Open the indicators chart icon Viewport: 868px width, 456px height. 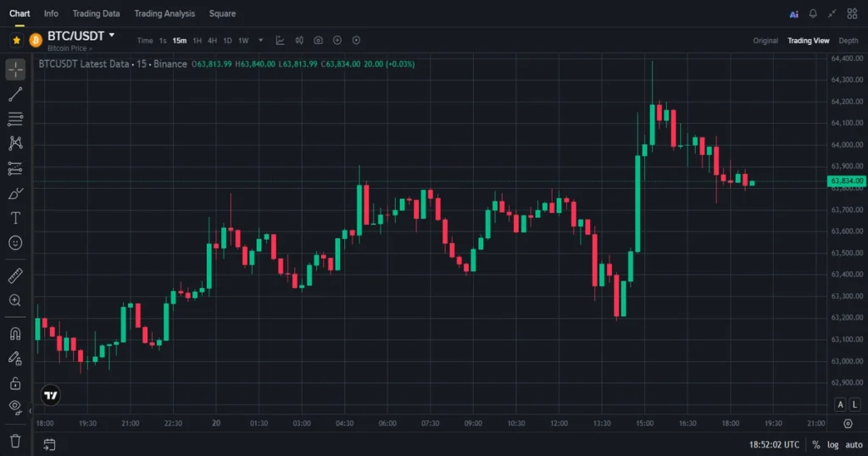coord(280,41)
